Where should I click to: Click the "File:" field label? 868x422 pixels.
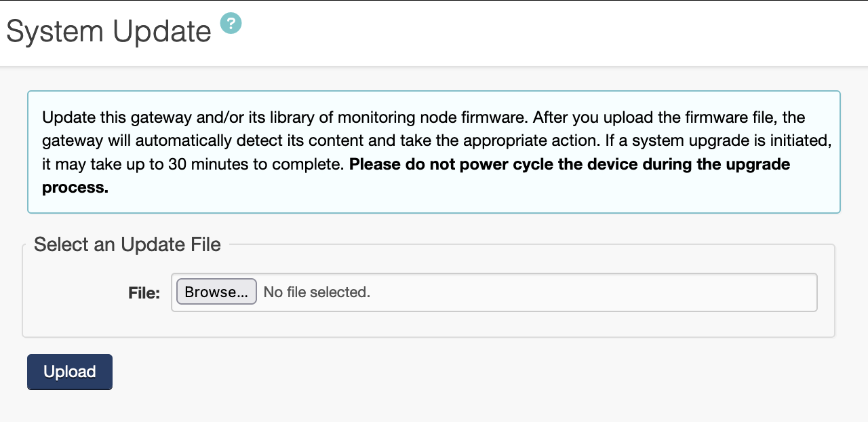pos(144,293)
